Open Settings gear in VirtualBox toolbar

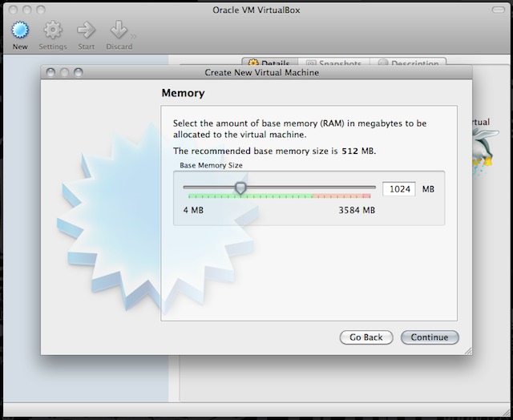[x=53, y=35]
